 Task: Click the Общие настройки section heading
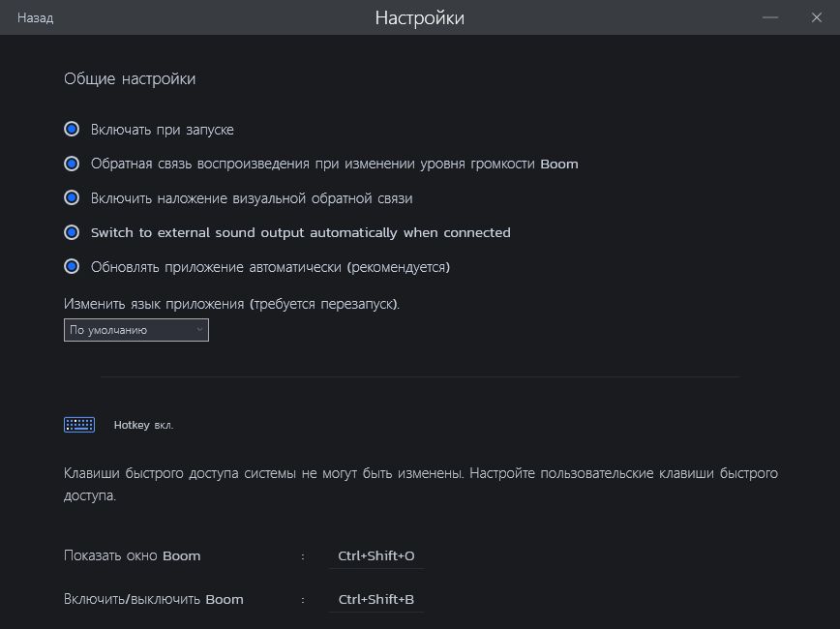130,79
